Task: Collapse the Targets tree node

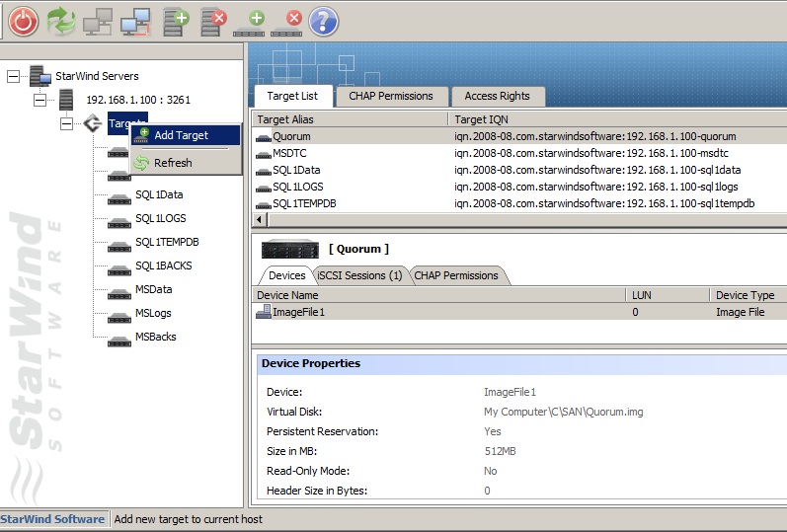Action: 66,123
